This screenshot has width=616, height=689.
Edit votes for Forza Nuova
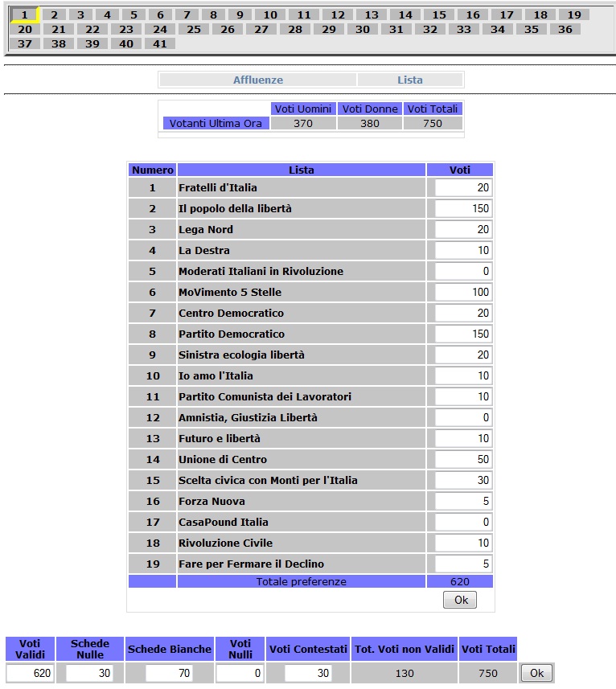463,502
